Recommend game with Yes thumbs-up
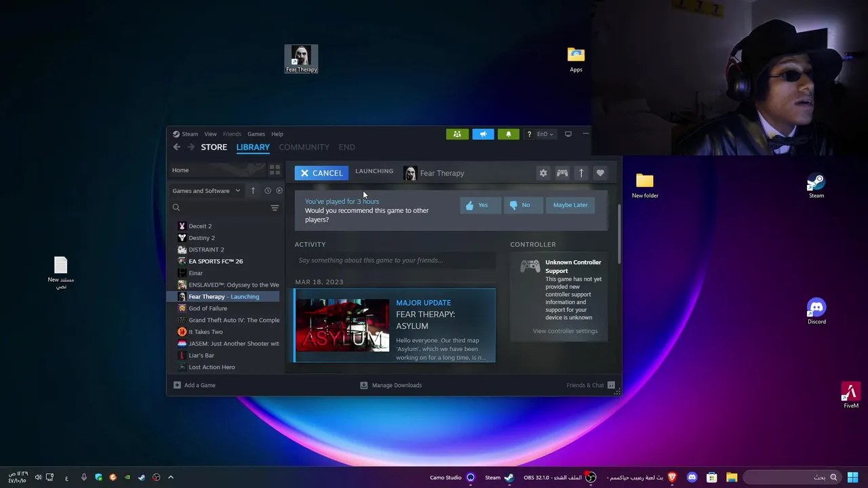 (480, 205)
